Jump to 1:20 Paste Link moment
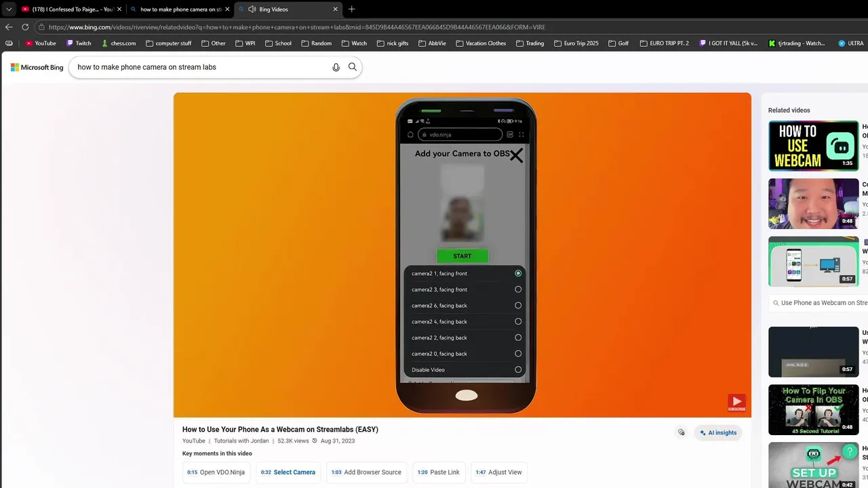Screen dimensions: 868x488 click(438, 472)
